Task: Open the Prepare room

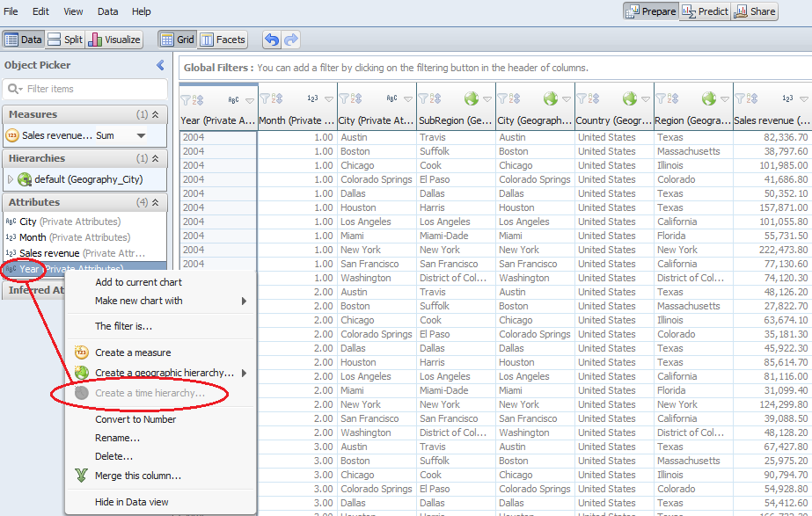Action: click(x=651, y=11)
